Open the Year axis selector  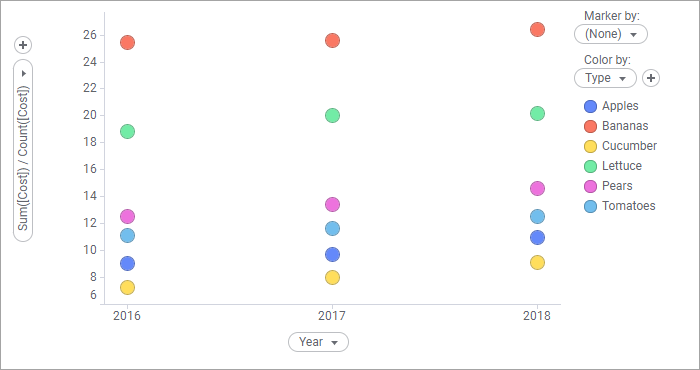(x=318, y=342)
